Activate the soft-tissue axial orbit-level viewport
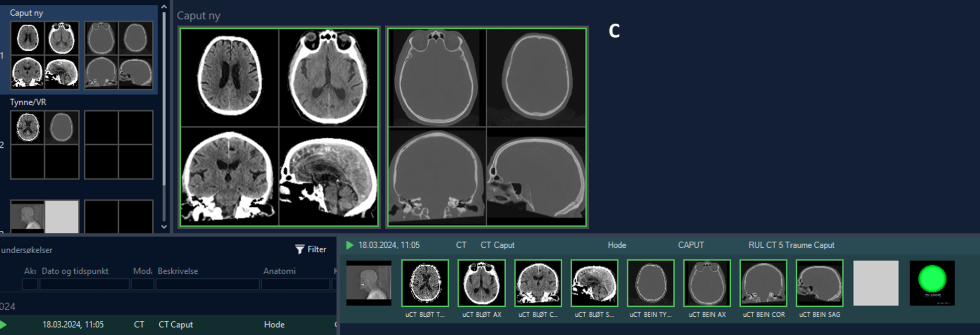 329,77
